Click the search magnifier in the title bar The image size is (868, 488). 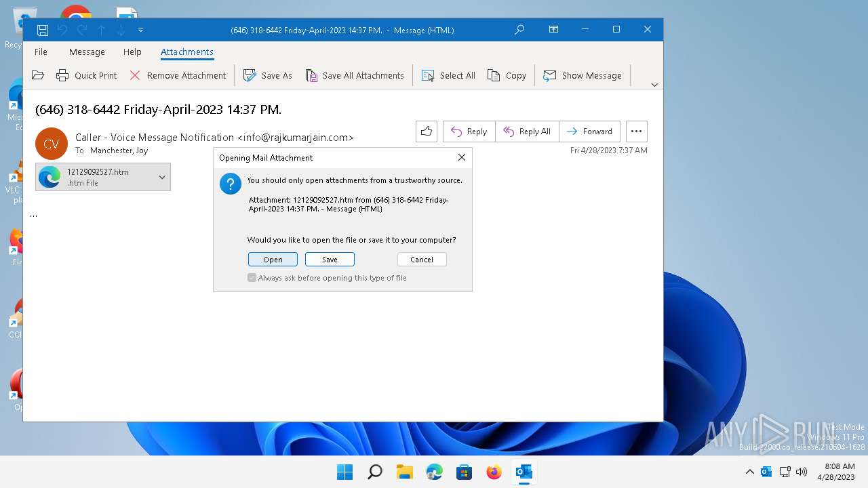(519, 30)
